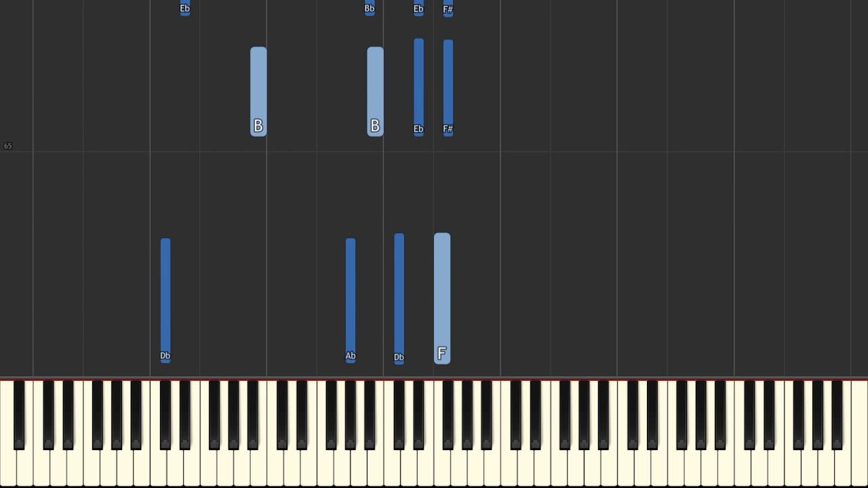Click the dark blue Ab note bar

tap(351, 300)
